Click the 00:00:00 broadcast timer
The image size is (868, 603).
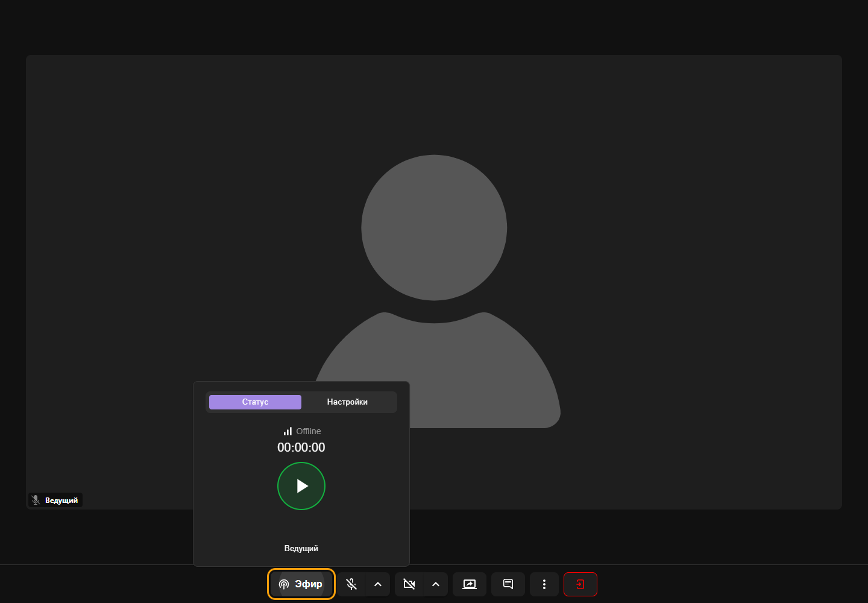tap(301, 447)
